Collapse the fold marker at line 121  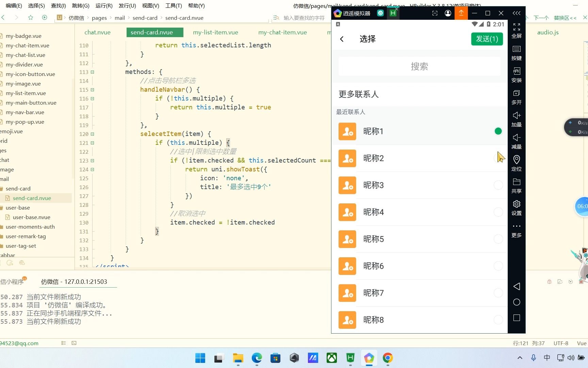pyautogui.click(x=92, y=143)
